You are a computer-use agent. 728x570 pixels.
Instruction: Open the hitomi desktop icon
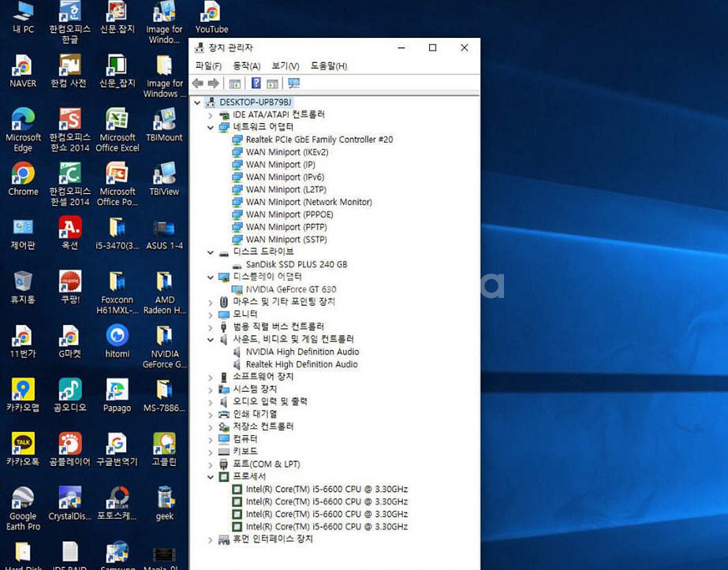point(117,341)
